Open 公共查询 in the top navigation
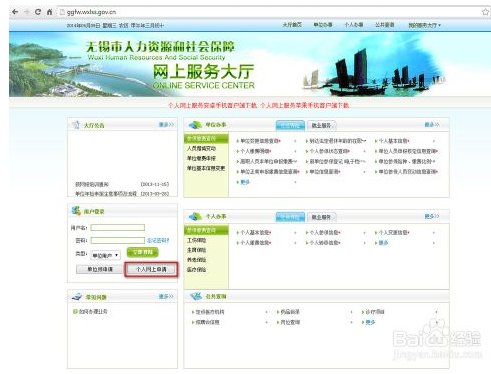 (x=385, y=25)
